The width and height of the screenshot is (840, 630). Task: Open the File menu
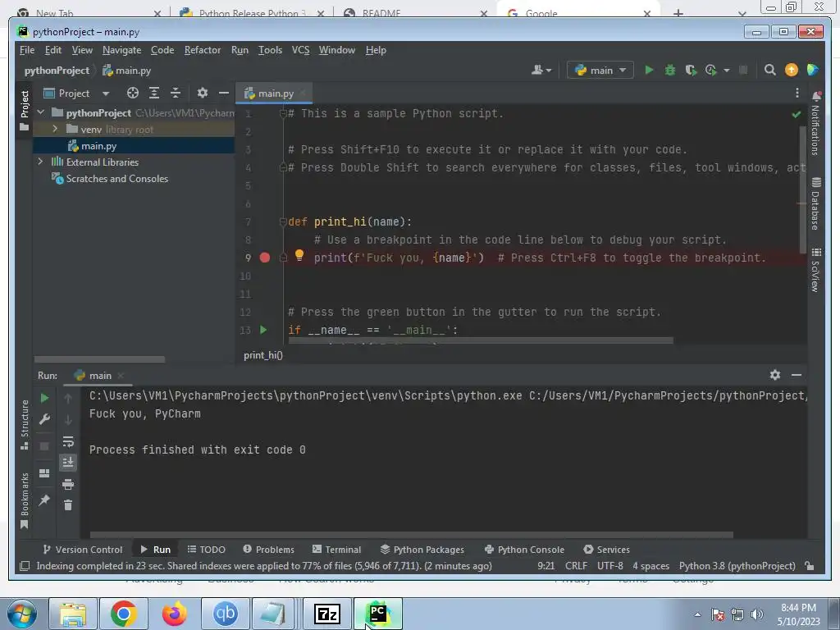[x=27, y=50]
